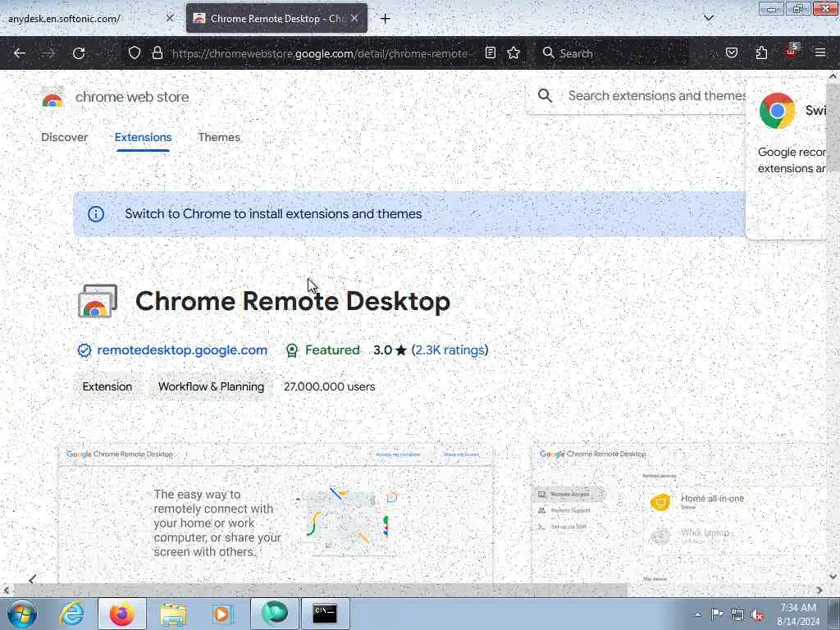Open the Save to Pocket icon
The image size is (840, 630).
click(731, 52)
